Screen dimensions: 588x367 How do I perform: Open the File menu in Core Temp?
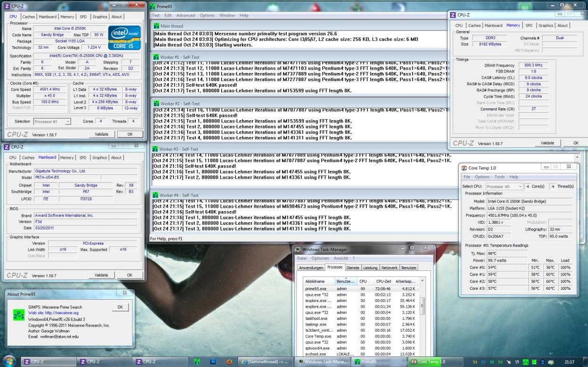[467, 177]
